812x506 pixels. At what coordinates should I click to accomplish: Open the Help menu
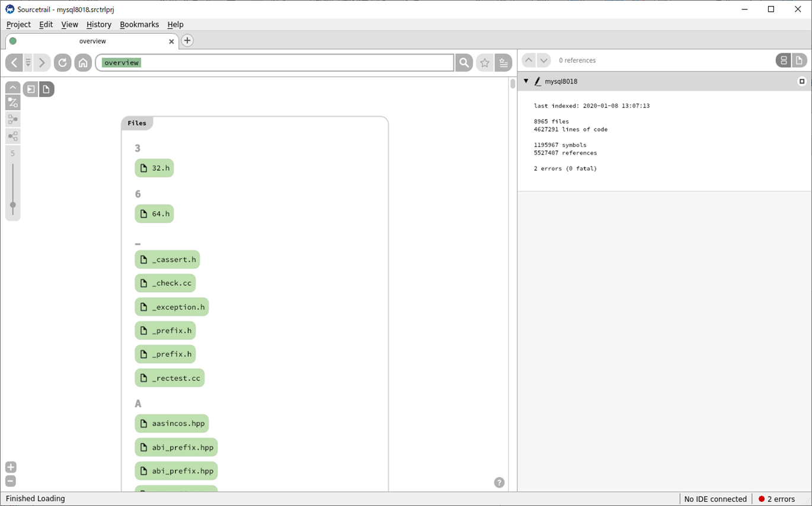pyautogui.click(x=175, y=24)
